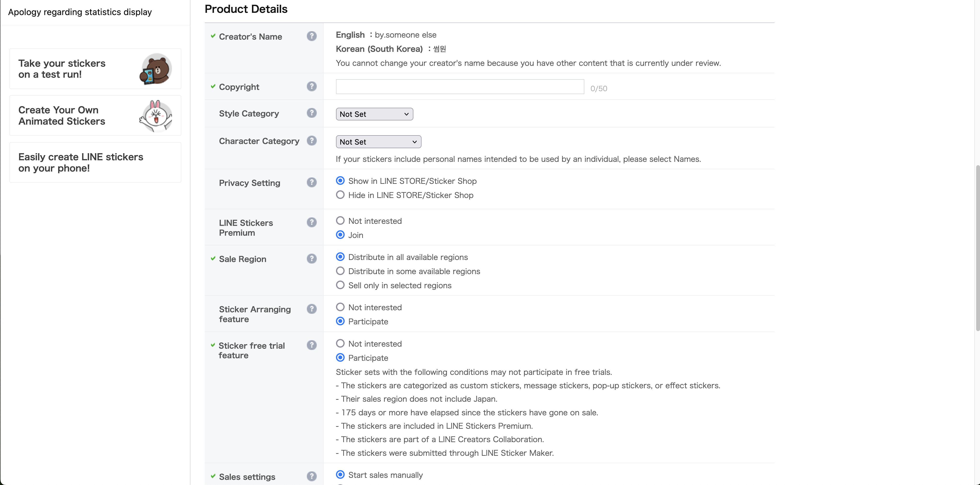Click the Copyright text field
980x485 pixels.
pos(460,87)
